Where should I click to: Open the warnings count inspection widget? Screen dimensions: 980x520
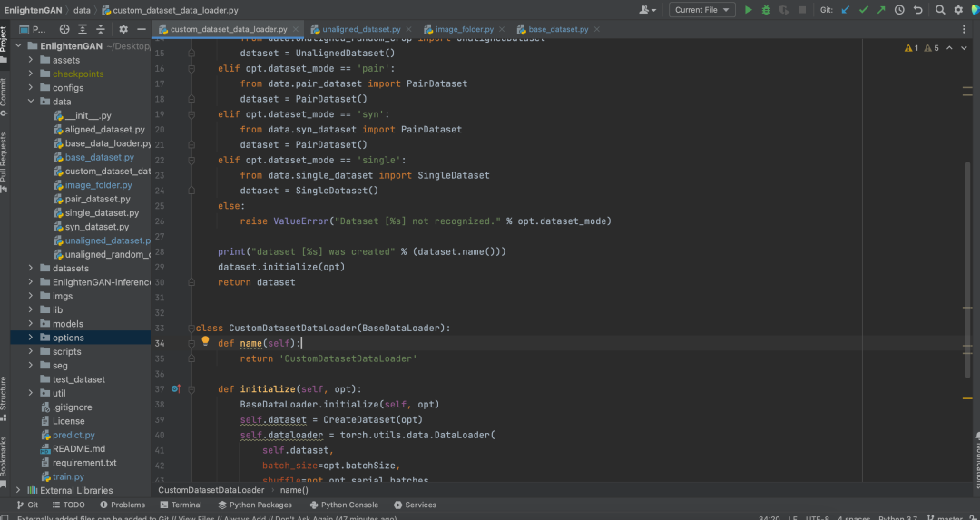(921, 48)
